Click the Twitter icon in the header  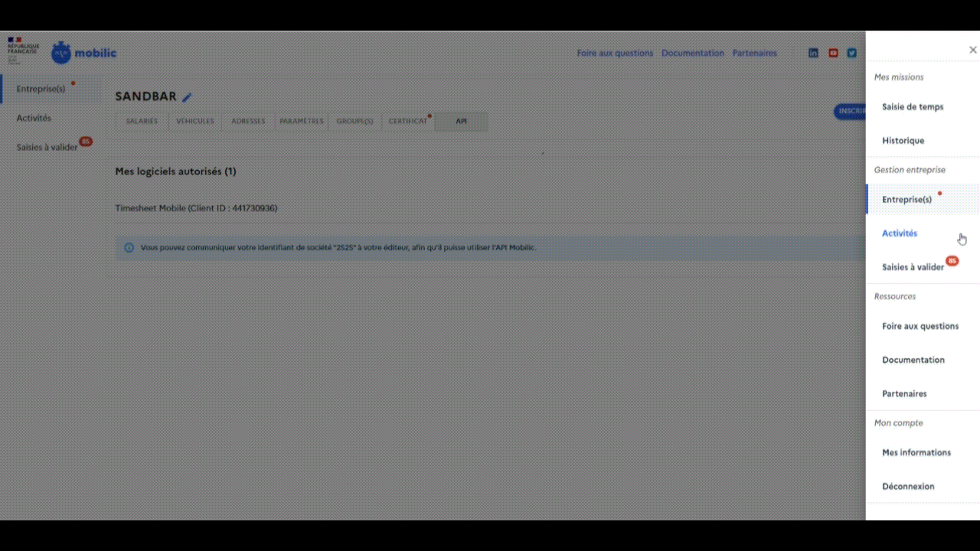pyautogui.click(x=851, y=53)
